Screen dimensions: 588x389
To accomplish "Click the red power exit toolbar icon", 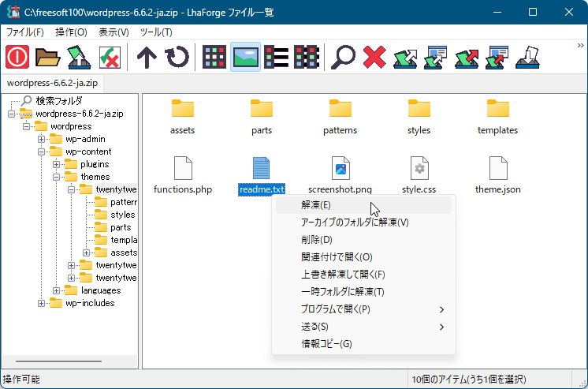I will (17, 57).
